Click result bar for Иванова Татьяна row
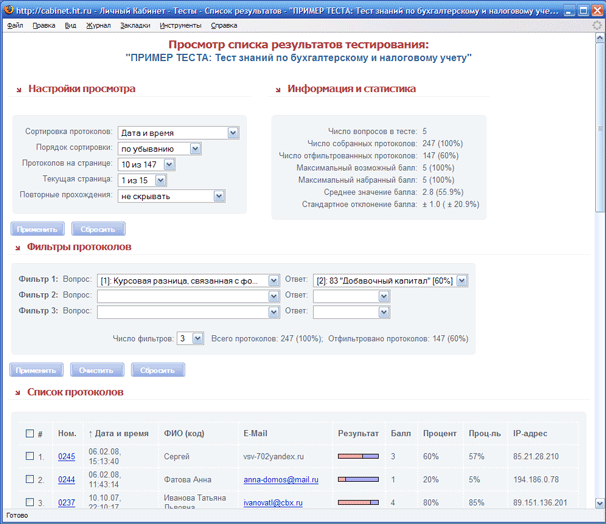606x524 pixels. pyautogui.click(x=358, y=502)
